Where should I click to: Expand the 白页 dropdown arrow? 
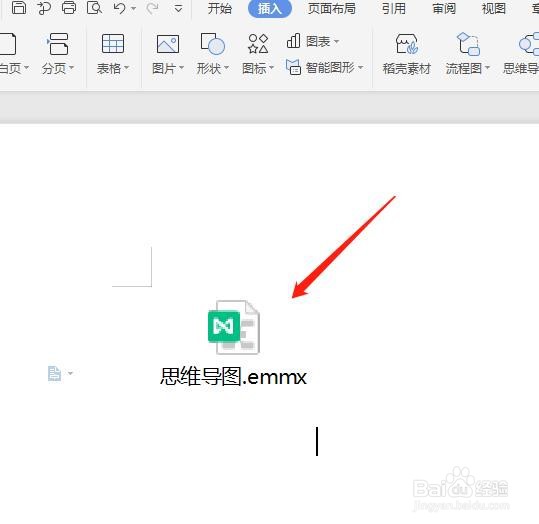pos(26,68)
